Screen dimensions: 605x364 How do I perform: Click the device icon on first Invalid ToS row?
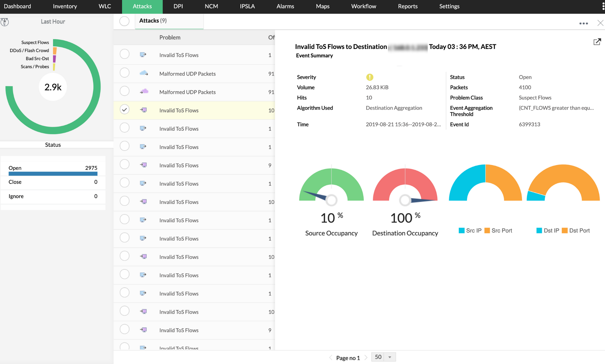point(143,55)
